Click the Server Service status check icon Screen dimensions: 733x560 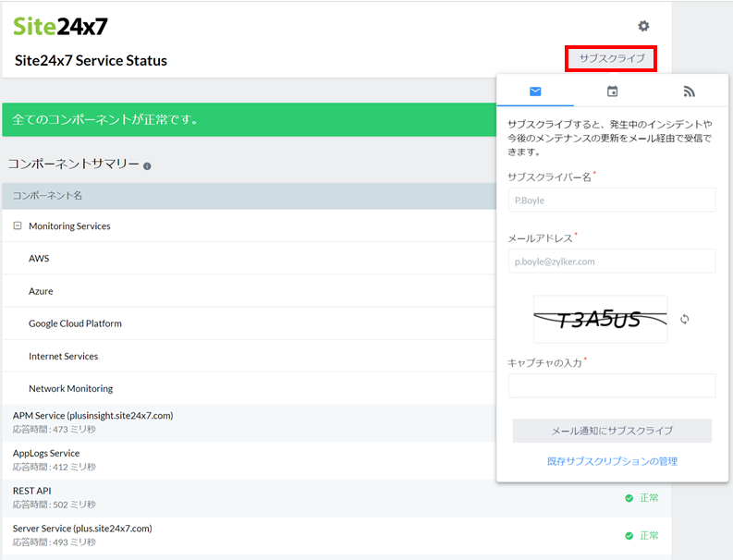(629, 535)
